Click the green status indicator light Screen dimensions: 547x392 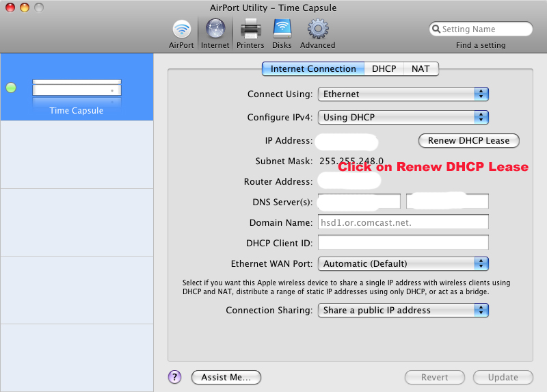pyautogui.click(x=11, y=88)
